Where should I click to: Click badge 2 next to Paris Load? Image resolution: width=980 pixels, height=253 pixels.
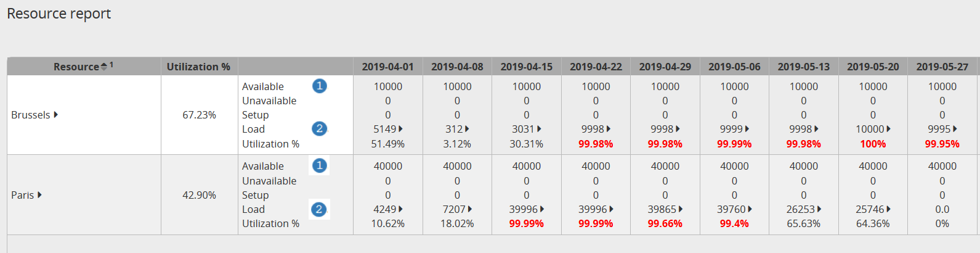(319, 209)
